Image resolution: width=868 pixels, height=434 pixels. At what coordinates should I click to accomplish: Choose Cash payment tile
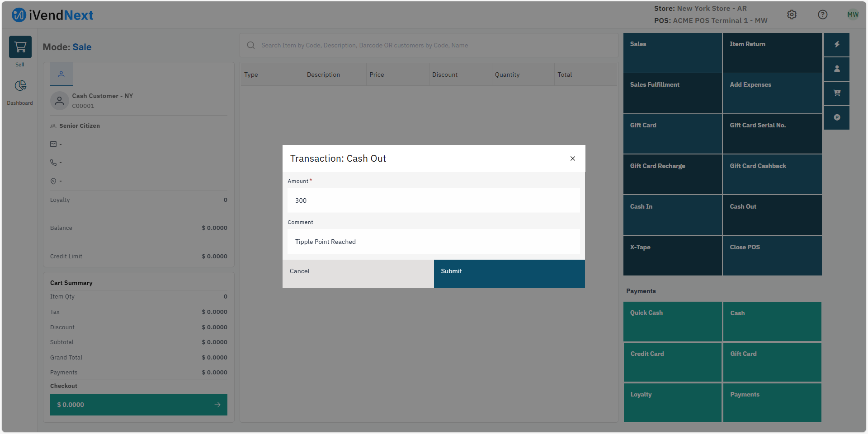(772, 322)
